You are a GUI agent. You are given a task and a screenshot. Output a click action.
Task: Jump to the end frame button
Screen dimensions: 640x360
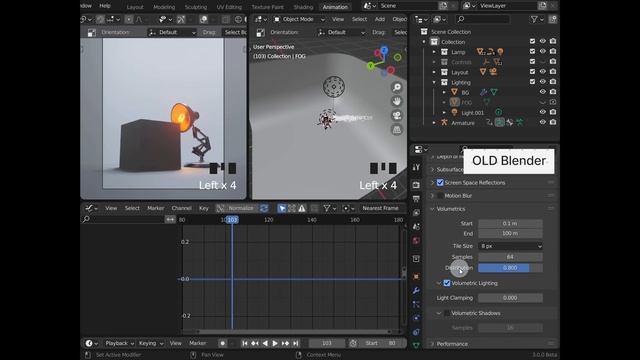click(x=296, y=343)
